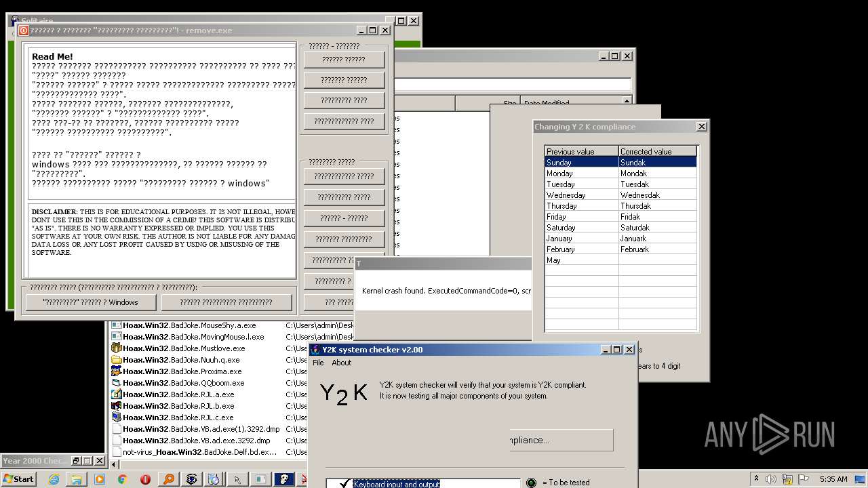Click the red remove.exe title bar icon
Screen dimensions: 868x488
(x=24, y=30)
